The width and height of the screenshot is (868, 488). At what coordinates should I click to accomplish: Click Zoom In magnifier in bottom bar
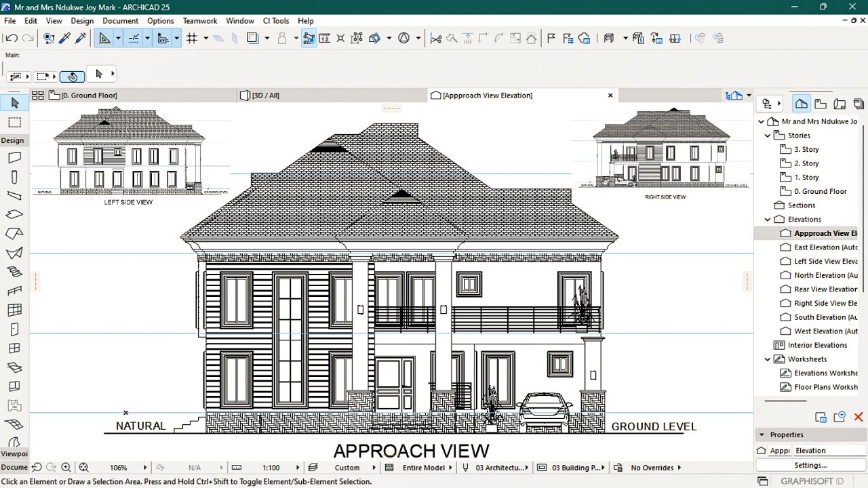coord(66,468)
